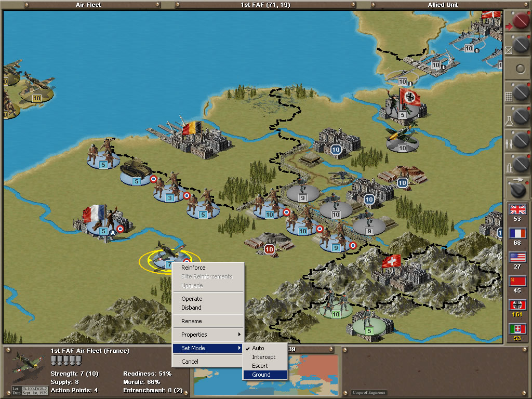Click the Action Points: 4 stat
532x399 pixels.
tap(74, 391)
